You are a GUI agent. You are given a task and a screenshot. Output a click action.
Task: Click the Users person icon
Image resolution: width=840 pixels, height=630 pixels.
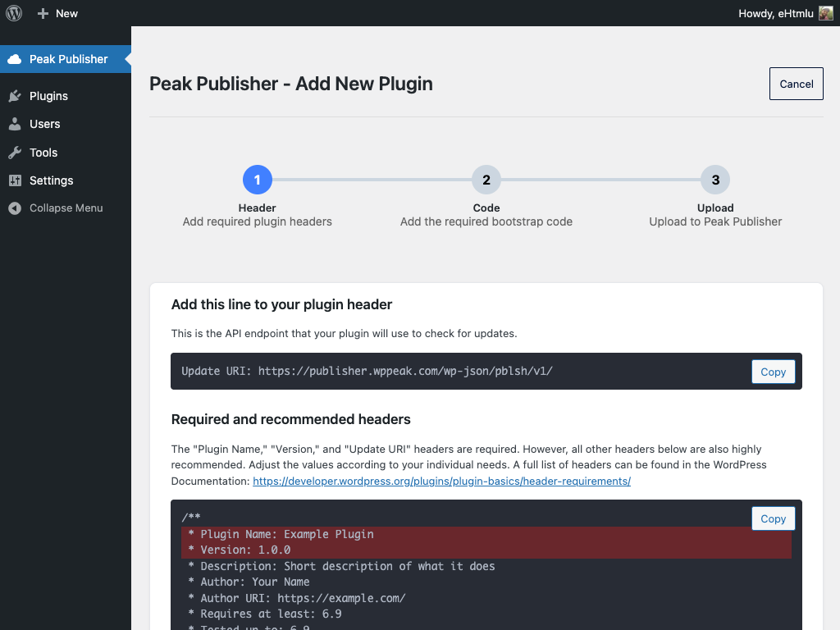pyautogui.click(x=14, y=124)
